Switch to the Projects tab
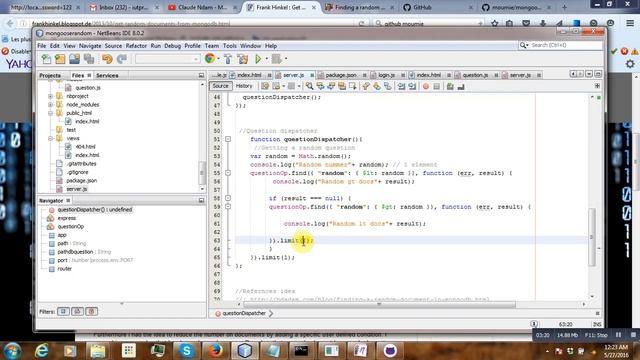 pyautogui.click(x=50, y=76)
